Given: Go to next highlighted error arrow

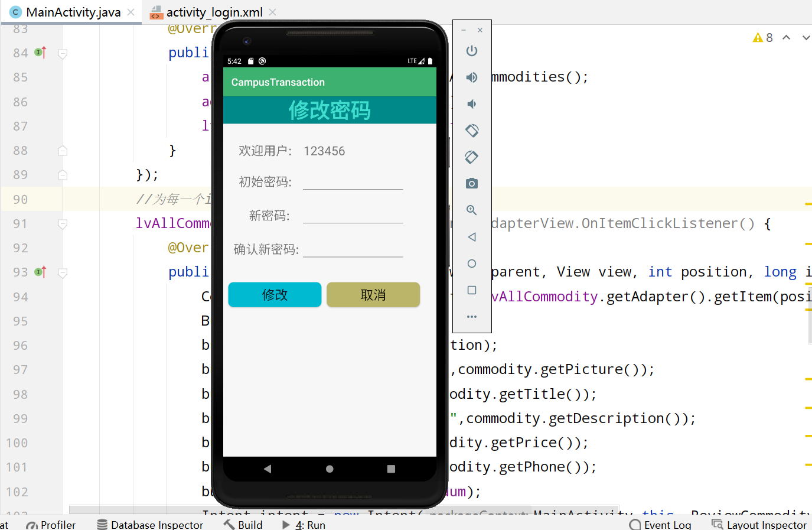Looking at the screenshot, I should [x=806, y=38].
